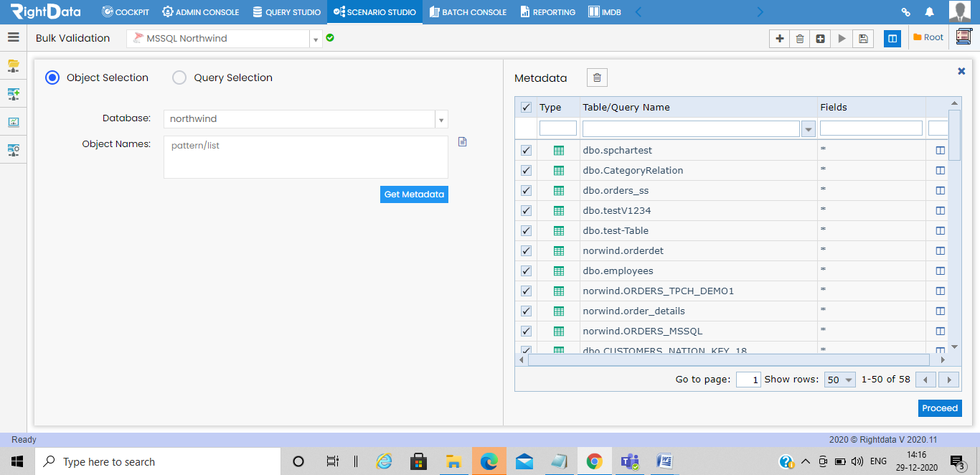Viewport: 980px width, 475px height.
Task: Expand the northwind Database dropdown
Action: (x=441, y=119)
